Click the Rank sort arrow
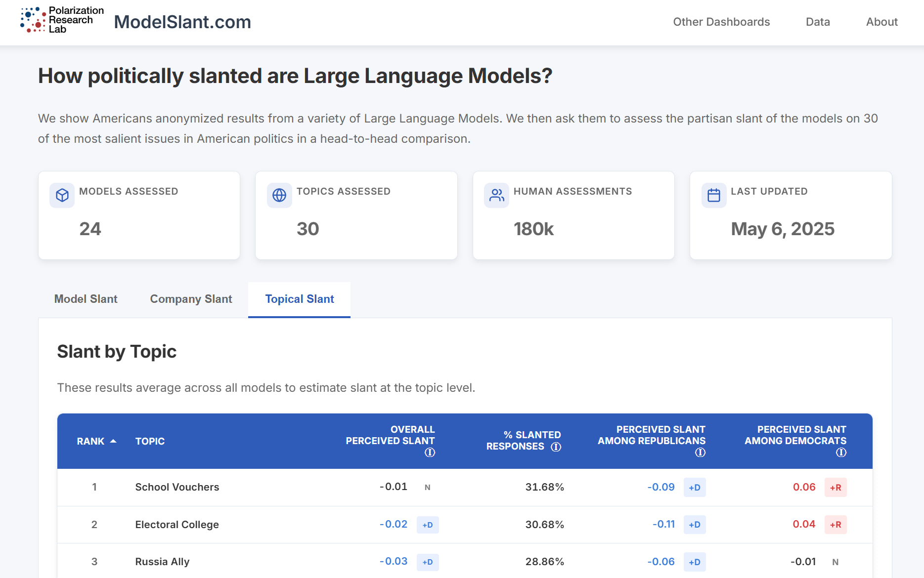This screenshot has width=924, height=578. pos(113,441)
